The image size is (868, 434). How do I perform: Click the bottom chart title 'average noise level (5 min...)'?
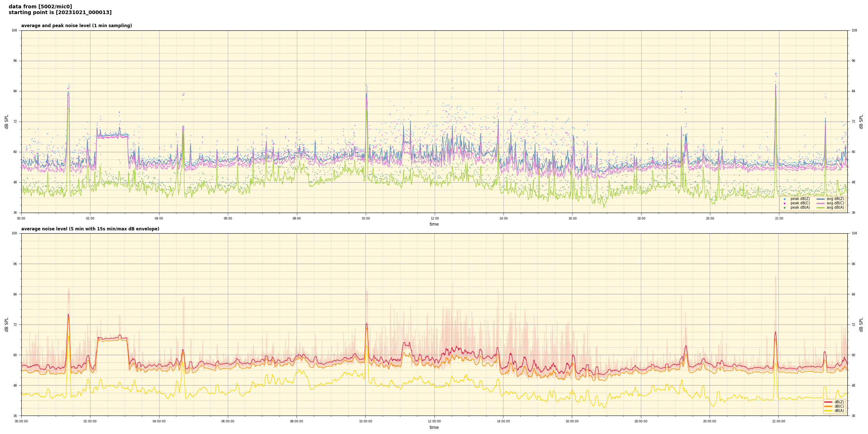tap(90, 229)
